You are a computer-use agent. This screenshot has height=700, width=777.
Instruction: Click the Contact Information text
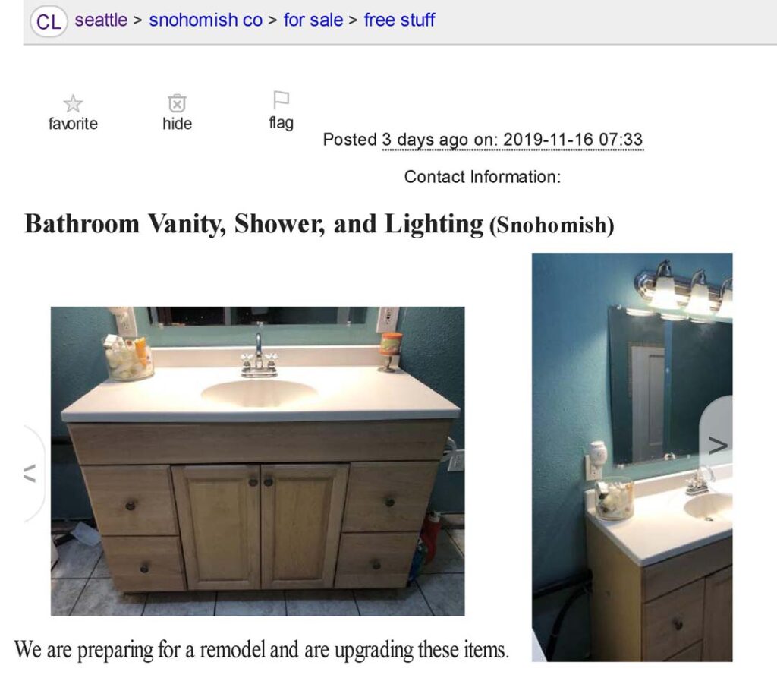pyautogui.click(x=482, y=176)
